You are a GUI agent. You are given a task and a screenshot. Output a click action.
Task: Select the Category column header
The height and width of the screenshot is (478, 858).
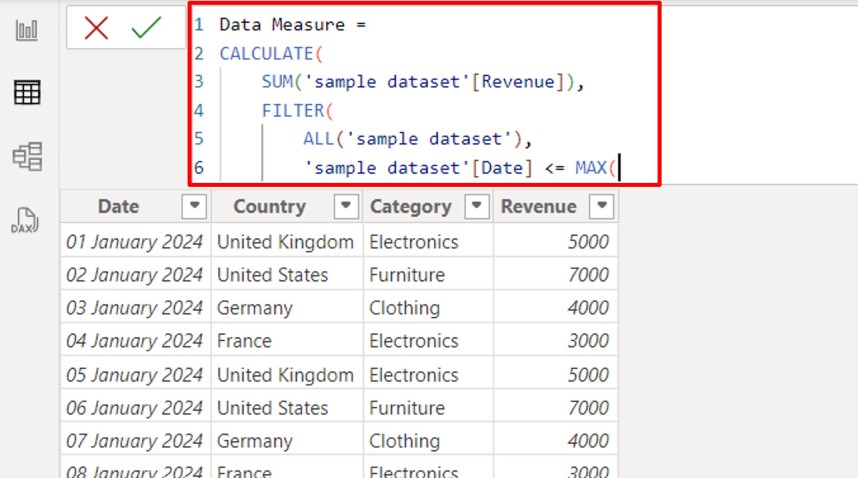(410, 207)
